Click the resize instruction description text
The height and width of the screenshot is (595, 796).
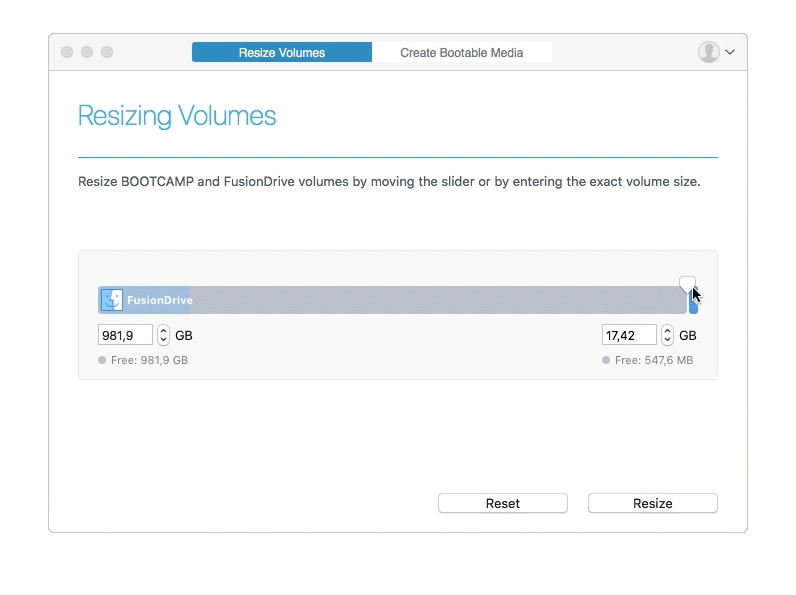click(389, 182)
